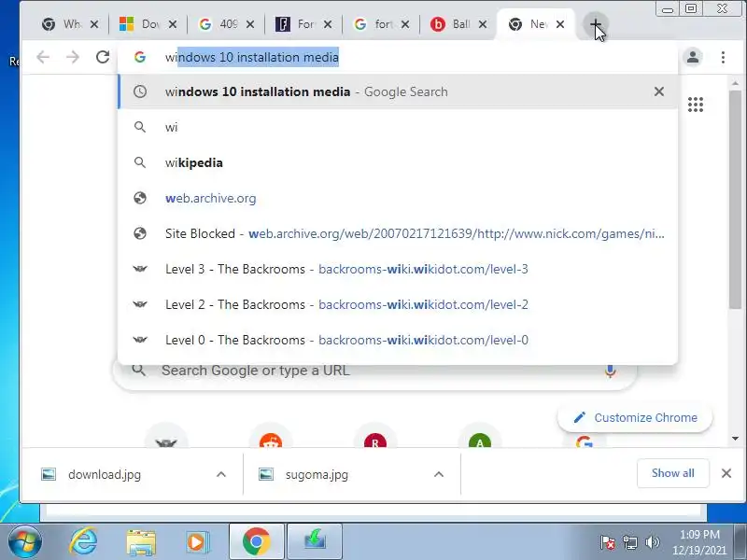The width and height of the screenshot is (747, 560).
Task: Close the 'Ball' tab
Action: (483, 24)
